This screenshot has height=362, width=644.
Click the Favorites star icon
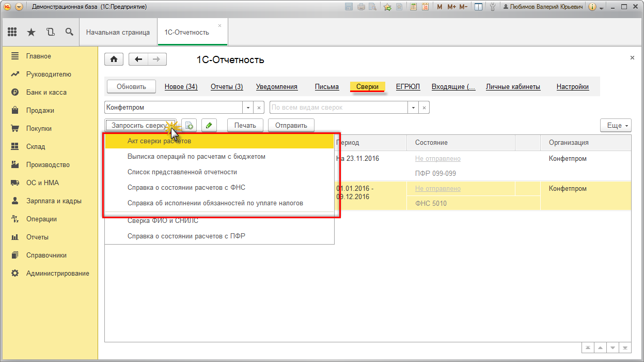31,32
